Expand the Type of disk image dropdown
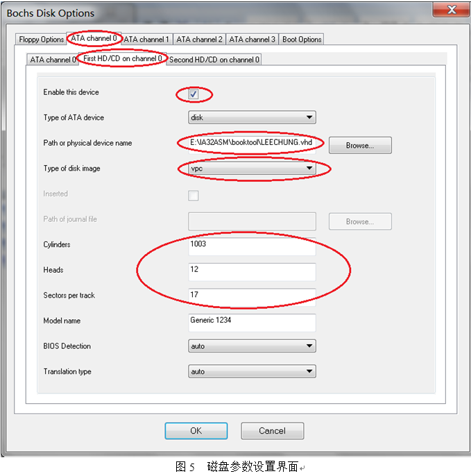 point(252,169)
